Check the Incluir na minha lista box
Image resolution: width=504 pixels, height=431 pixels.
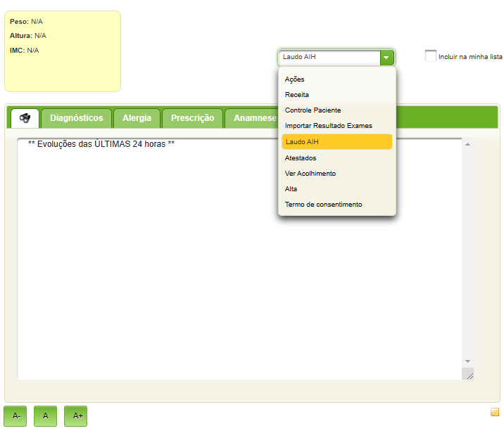tap(430, 56)
